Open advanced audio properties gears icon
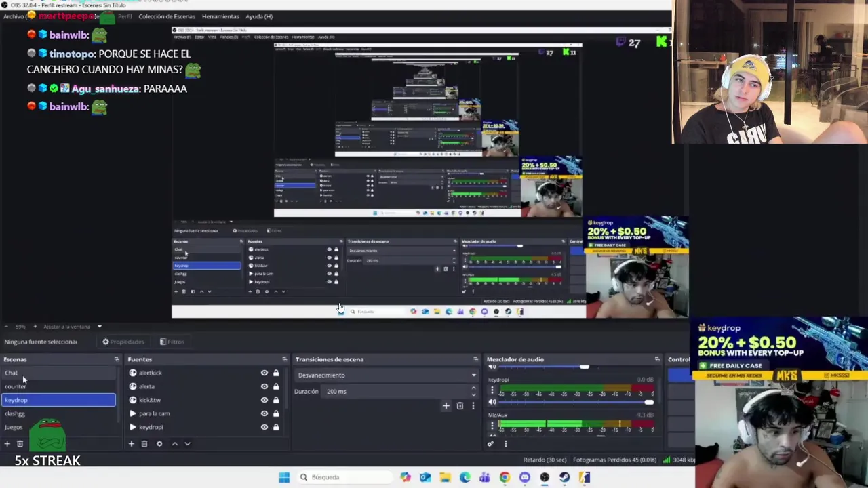Screen dimensions: 868x488 point(490,444)
